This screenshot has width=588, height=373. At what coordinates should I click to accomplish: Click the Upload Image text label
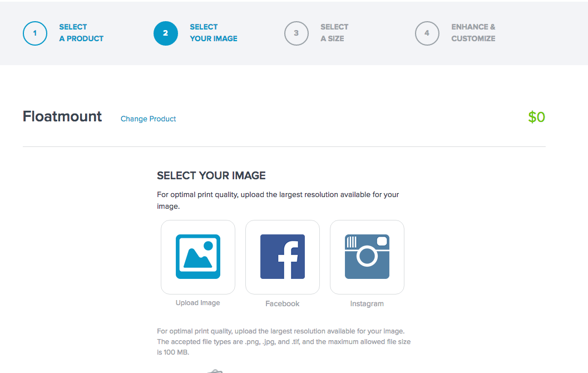(198, 303)
